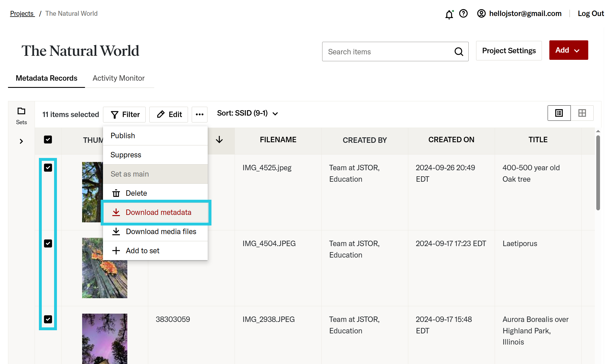This screenshot has height=364, width=608.
Task: Choose Add to set option
Action: pos(155,251)
